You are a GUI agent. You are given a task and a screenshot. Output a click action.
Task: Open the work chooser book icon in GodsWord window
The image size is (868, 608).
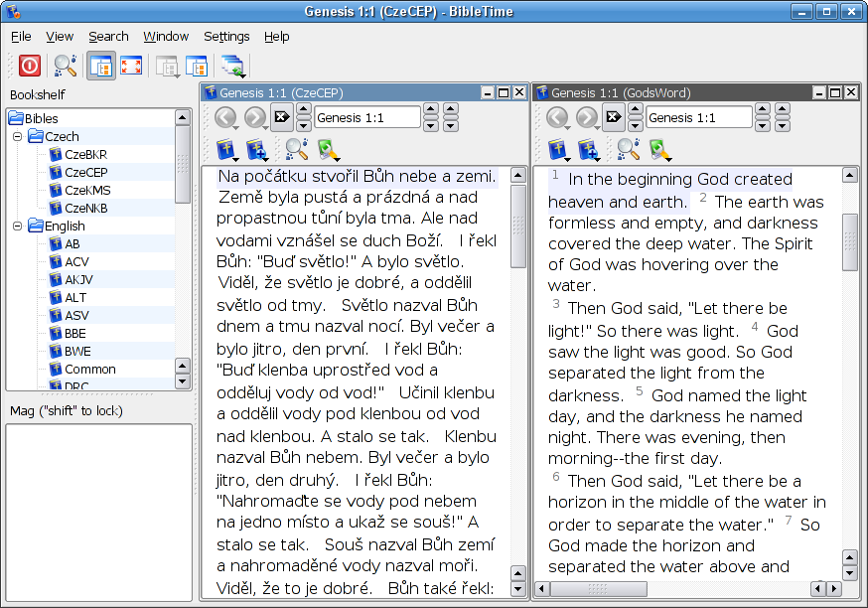pyautogui.click(x=558, y=149)
